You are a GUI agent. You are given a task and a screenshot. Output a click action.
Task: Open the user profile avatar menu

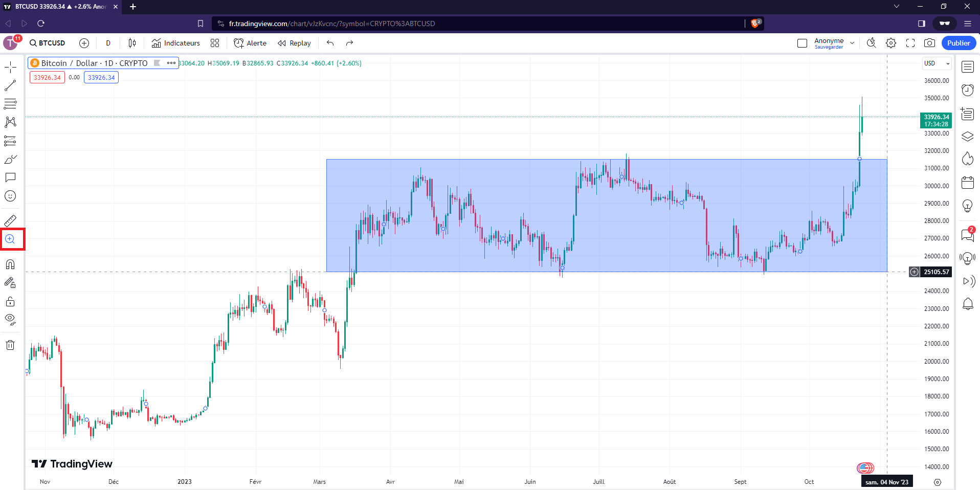pos(11,43)
